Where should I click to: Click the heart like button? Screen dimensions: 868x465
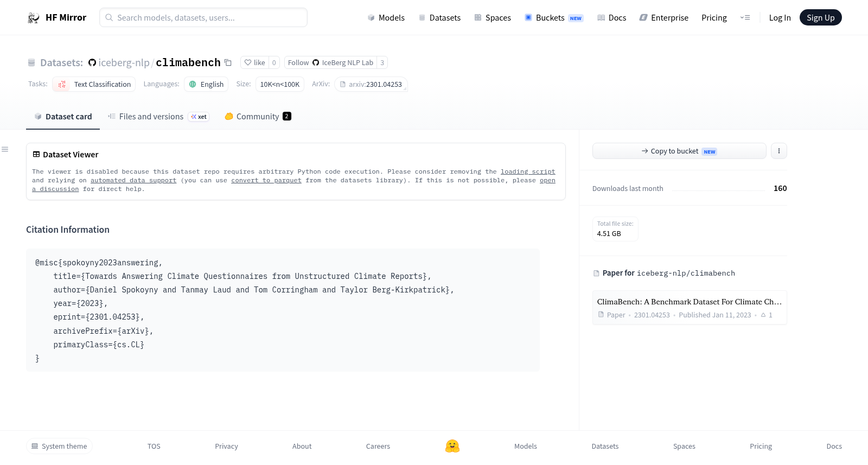click(254, 62)
